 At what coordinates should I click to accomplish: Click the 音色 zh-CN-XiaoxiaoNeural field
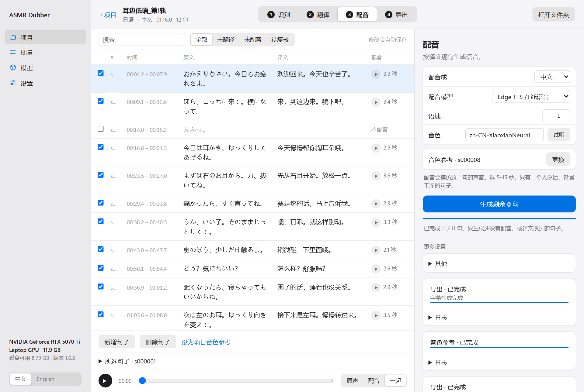tap(504, 135)
